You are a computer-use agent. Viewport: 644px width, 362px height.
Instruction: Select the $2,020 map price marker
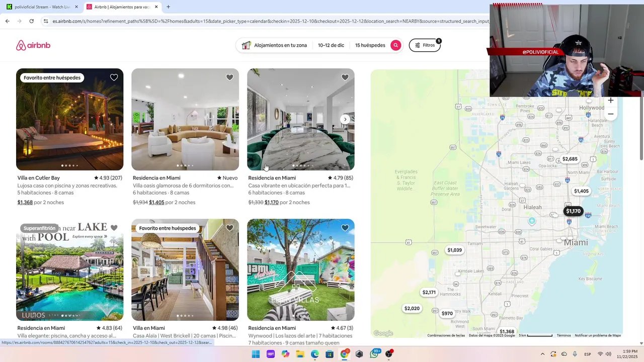point(412,308)
